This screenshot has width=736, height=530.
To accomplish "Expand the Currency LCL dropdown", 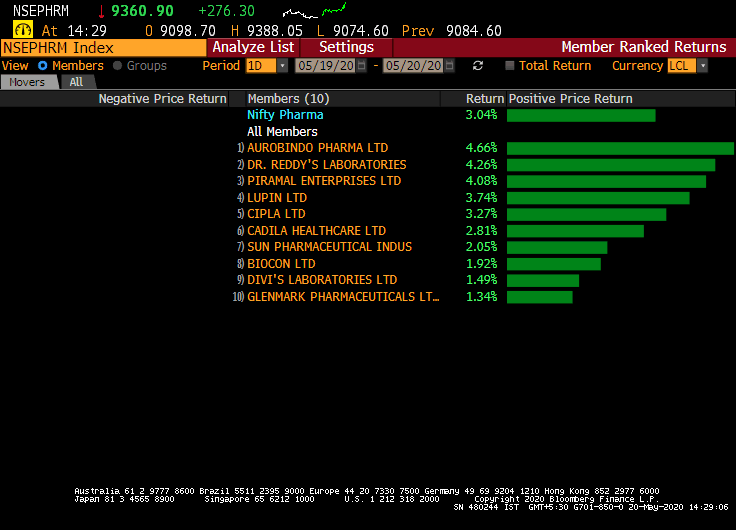I will click(702, 66).
